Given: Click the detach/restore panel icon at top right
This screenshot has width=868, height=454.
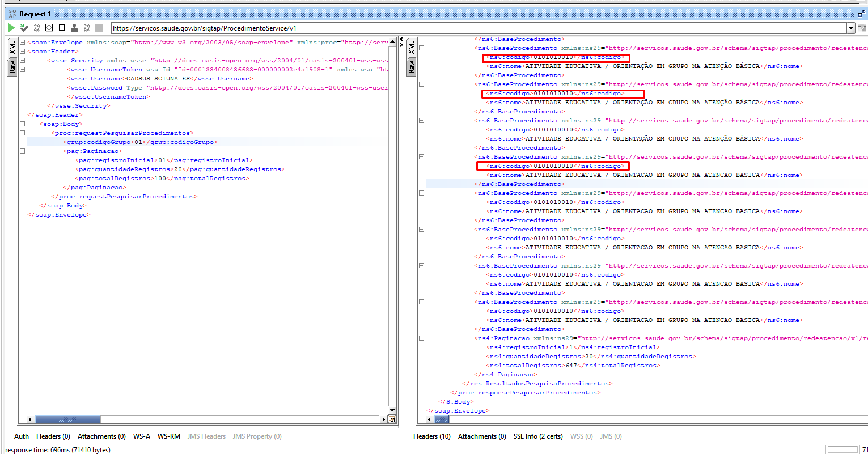Looking at the screenshot, I should (x=861, y=14).
